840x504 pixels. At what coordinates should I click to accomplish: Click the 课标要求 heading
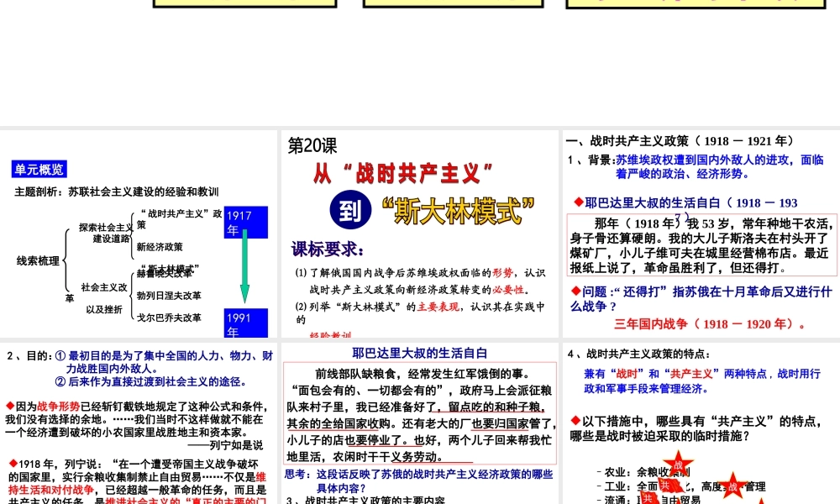[x=328, y=249]
